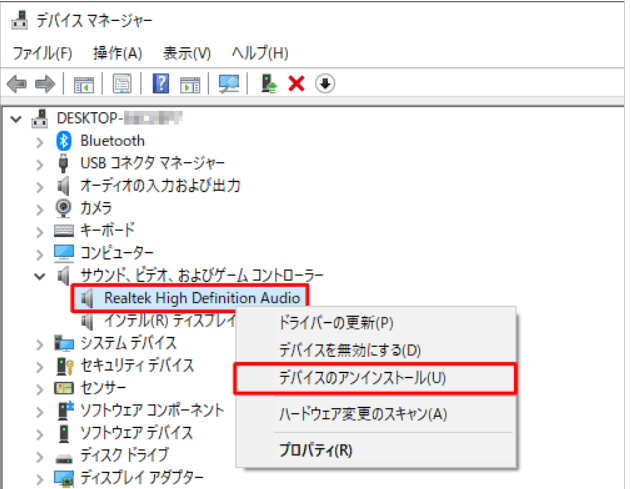Click the DESKTOP computer root icon
This screenshot has height=489, width=630.
point(40,119)
